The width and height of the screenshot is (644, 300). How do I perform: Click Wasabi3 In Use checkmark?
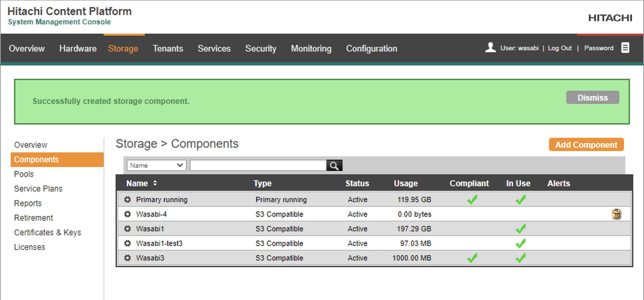coord(521,258)
